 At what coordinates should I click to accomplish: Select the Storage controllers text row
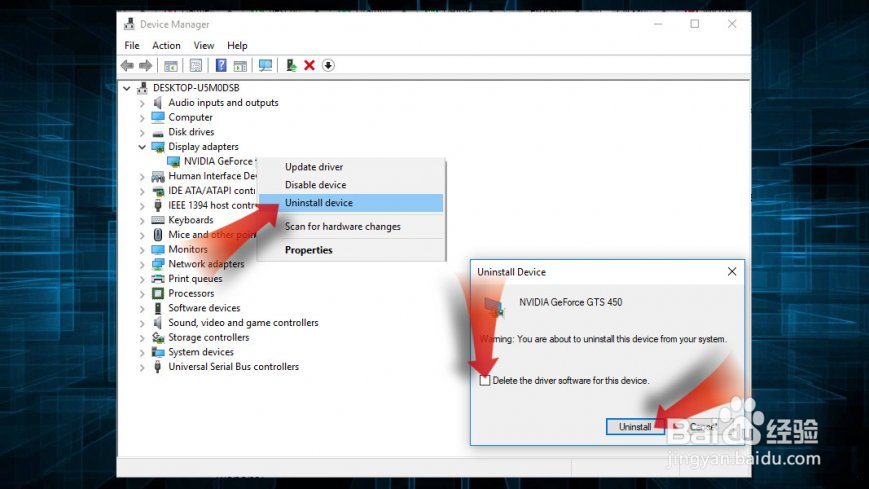click(x=208, y=337)
